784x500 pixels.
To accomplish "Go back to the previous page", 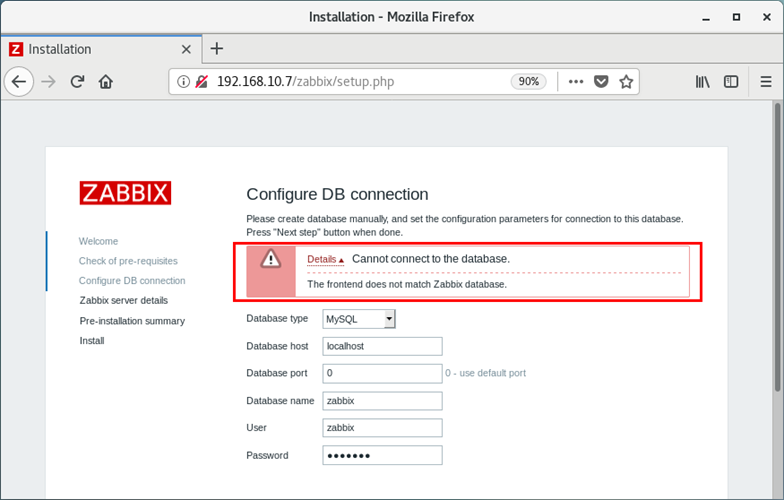I will tap(18, 82).
